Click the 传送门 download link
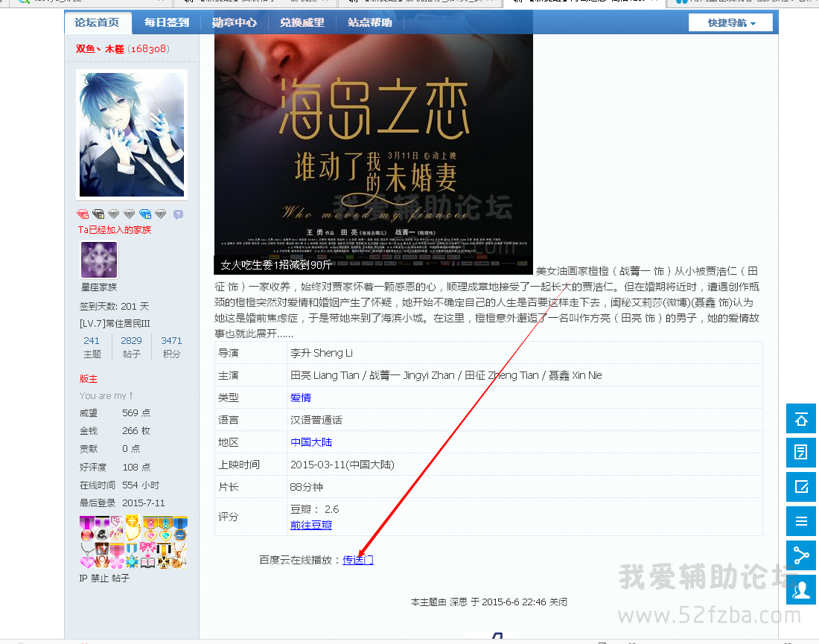 pyautogui.click(x=358, y=560)
